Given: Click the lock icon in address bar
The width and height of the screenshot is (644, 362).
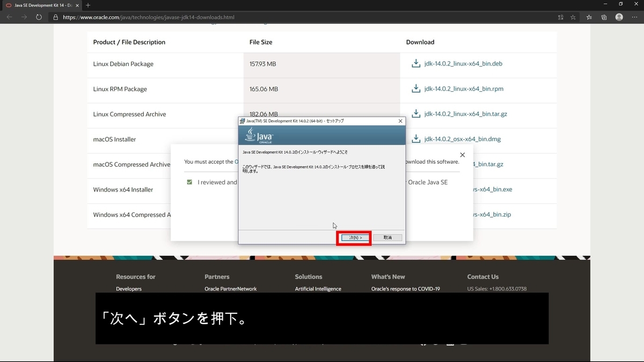Looking at the screenshot, I should [56, 17].
